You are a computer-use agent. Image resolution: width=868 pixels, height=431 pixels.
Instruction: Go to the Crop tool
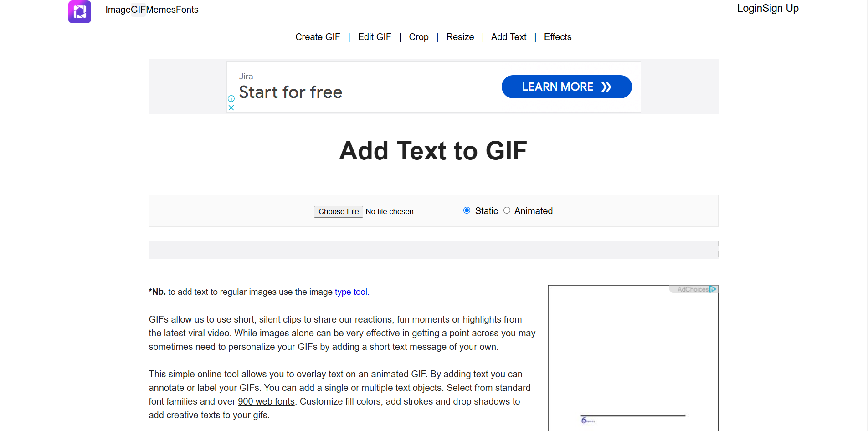pos(418,37)
